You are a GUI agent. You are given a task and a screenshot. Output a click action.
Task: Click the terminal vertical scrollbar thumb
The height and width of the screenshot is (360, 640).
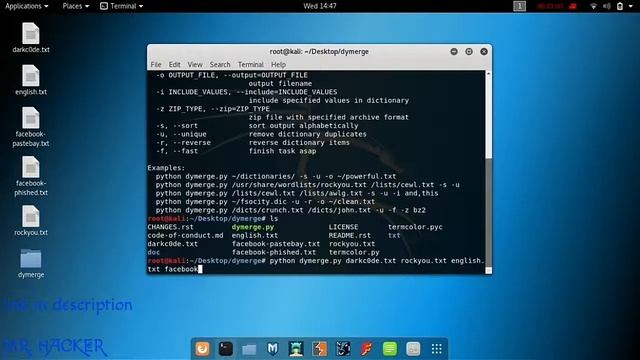[x=488, y=212]
